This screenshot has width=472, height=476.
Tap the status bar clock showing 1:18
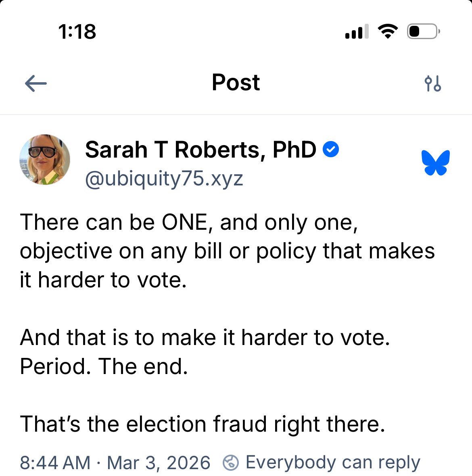click(77, 31)
